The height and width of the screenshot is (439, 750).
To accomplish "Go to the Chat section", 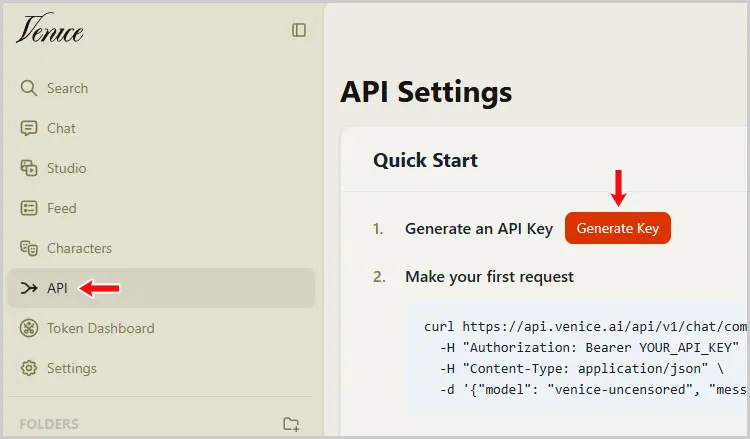I will (161, 128).
